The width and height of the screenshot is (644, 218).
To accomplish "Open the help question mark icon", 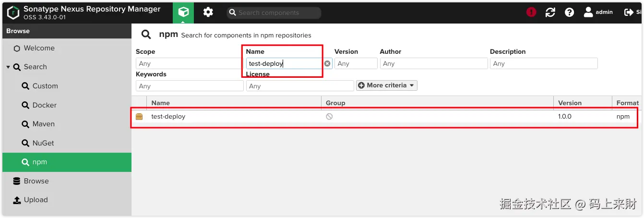I will click(x=570, y=12).
